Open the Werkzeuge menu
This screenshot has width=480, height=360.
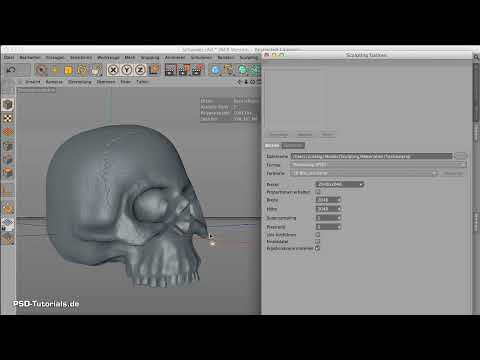[x=108, y=58]
